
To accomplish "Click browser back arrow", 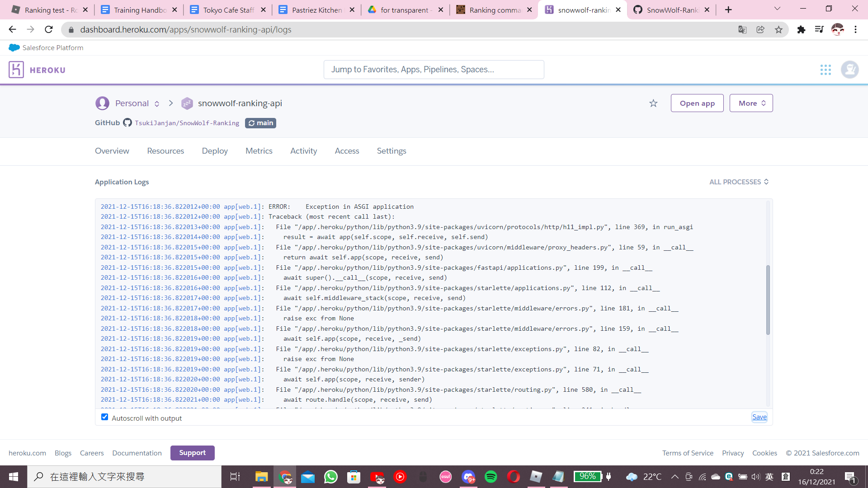I will 12,29.
